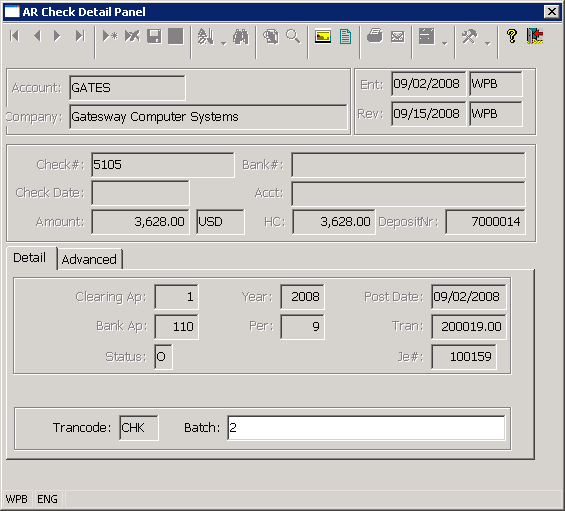This screenshot has width=565, height=511.
Task: Switch to the Advanced tab
Action: [x=89, y=259]
